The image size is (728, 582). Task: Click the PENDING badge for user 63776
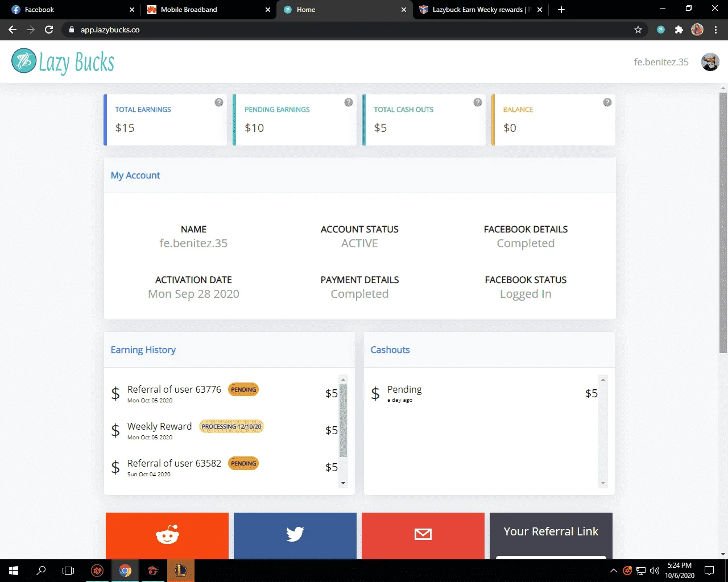pos(243,390)
